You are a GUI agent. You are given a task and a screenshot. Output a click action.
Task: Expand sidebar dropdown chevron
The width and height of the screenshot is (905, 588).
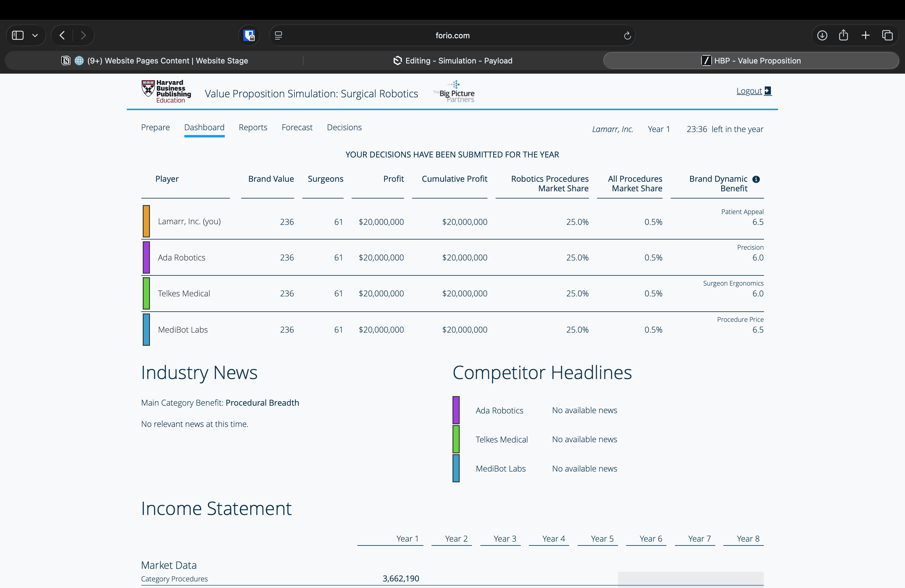point(35,35)
